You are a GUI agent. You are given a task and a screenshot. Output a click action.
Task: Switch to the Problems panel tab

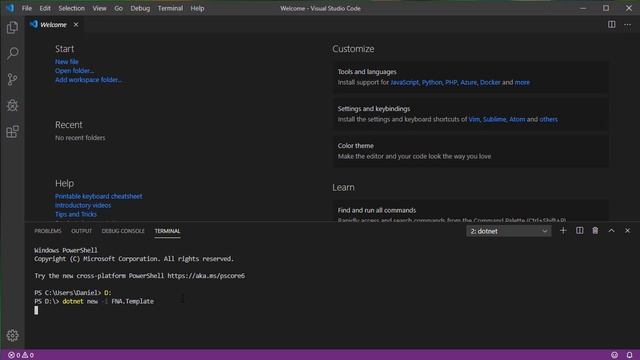point(48,231)
